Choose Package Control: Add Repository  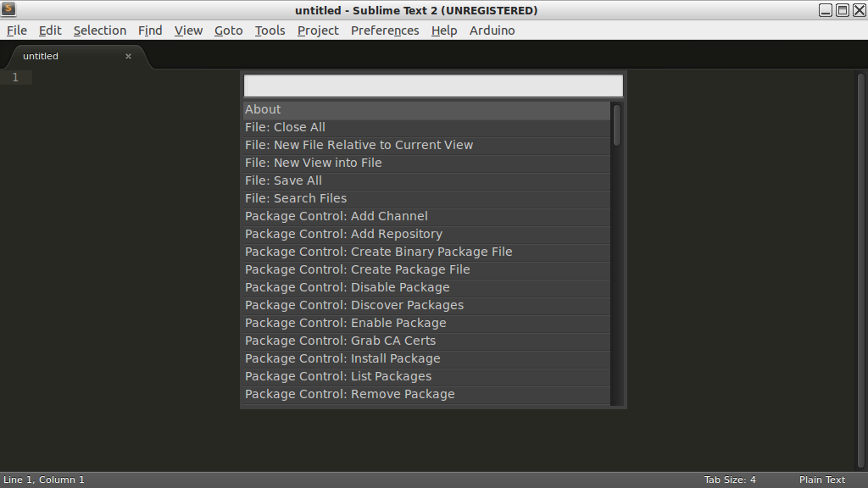tap(427, 234)
